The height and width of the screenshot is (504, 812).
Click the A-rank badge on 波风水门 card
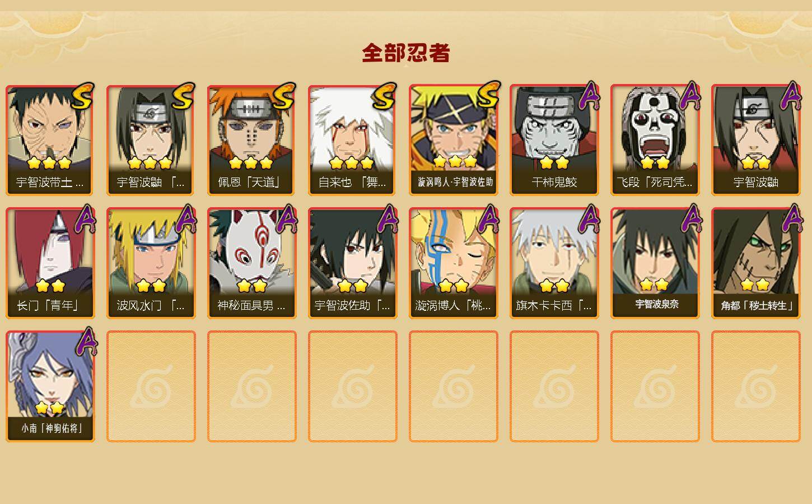[186, 218]
